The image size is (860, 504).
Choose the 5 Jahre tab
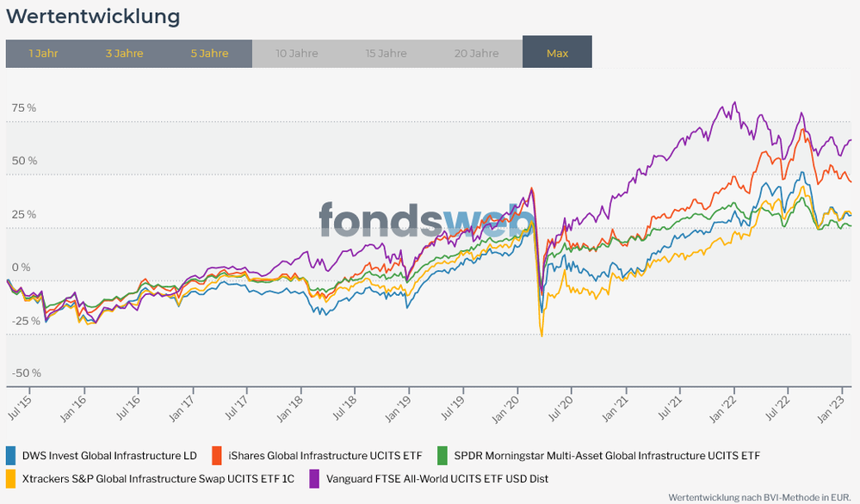click(209, 52)
